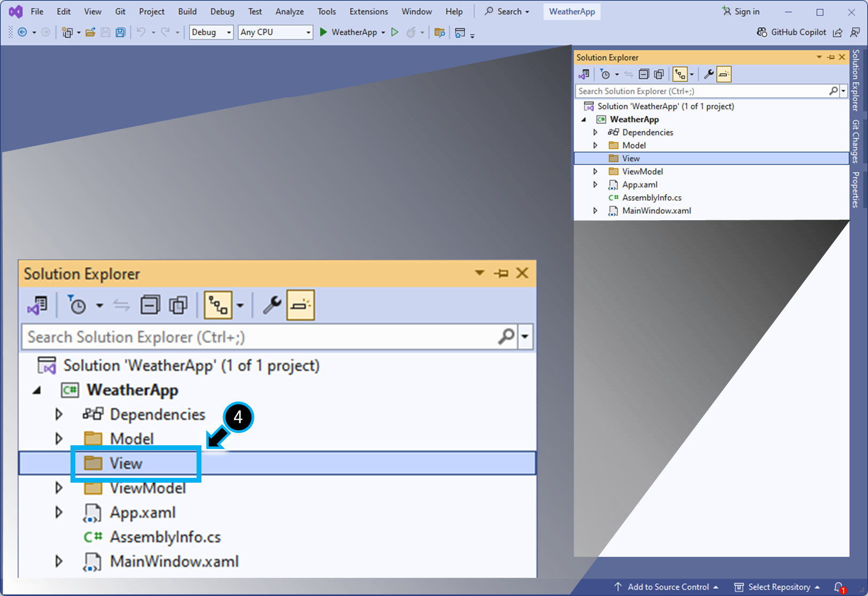
Task: Collapse the WeatherApp project node in the docked tree
Action: tap(584, 120)
